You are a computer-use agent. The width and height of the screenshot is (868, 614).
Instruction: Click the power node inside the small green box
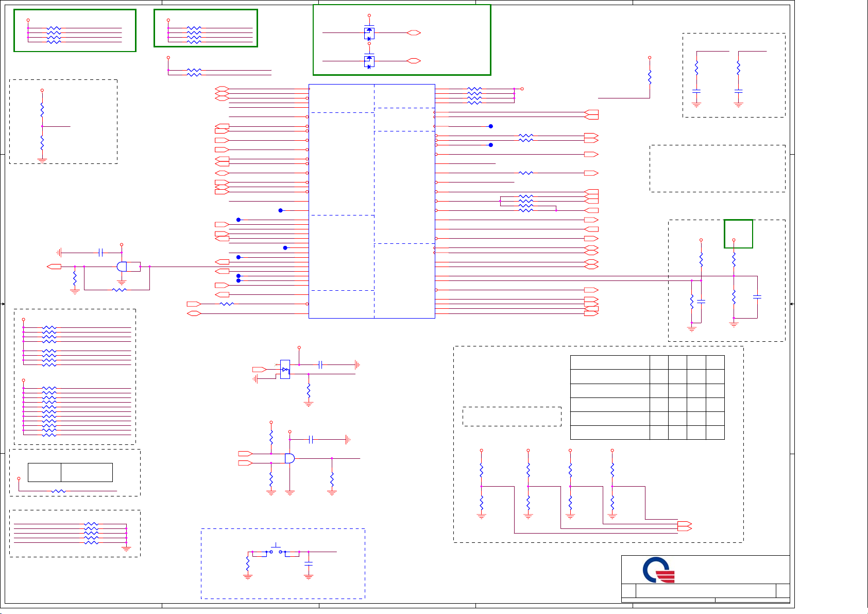(734, 240)
